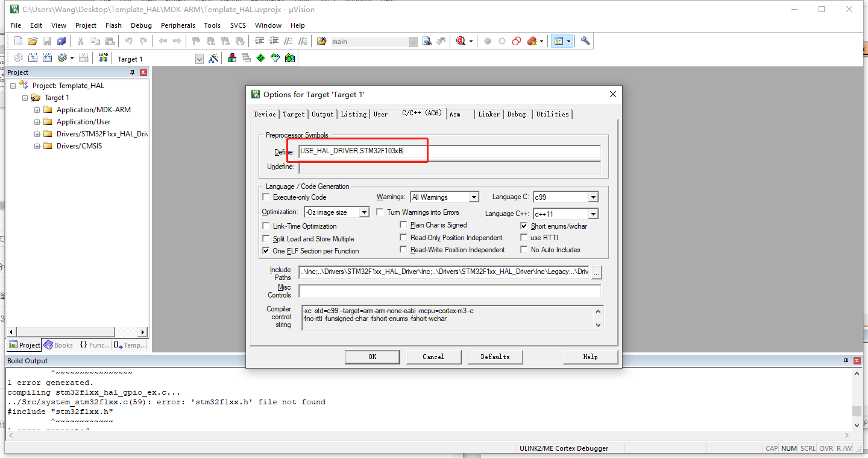This screenshot has width=868, height=458.
Task: Switch to the Books panel tab
Action: click(58, 345)
